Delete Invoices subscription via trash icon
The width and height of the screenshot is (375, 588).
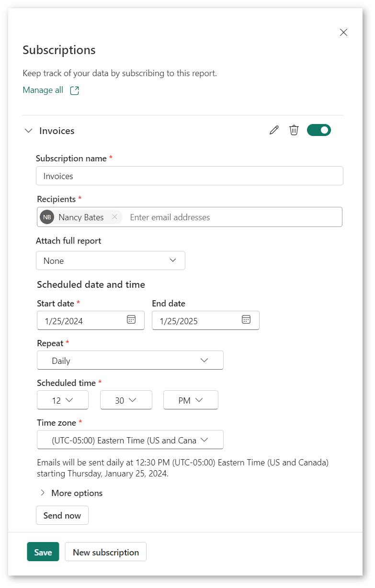coord(294,130)
